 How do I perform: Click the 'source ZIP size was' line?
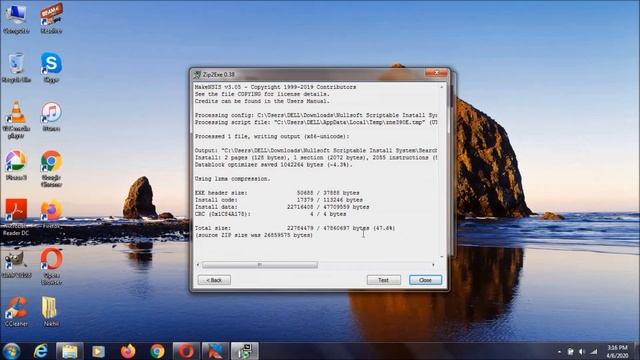tap(254, 235)
